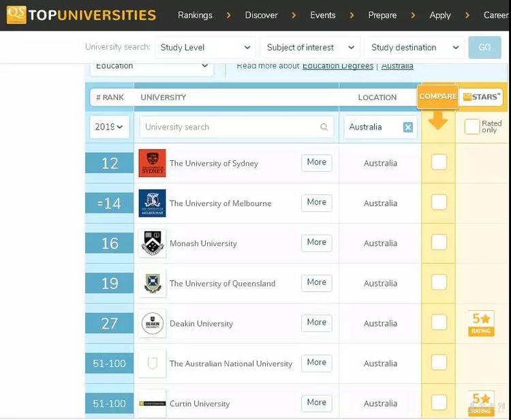Clear the Australia location filter with X

tap(407, 127)
